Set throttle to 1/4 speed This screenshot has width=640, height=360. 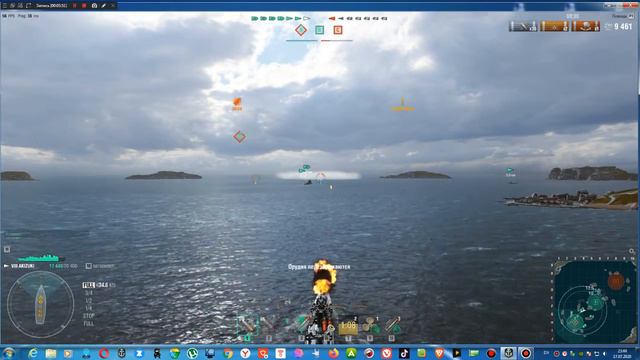[89, 308]
